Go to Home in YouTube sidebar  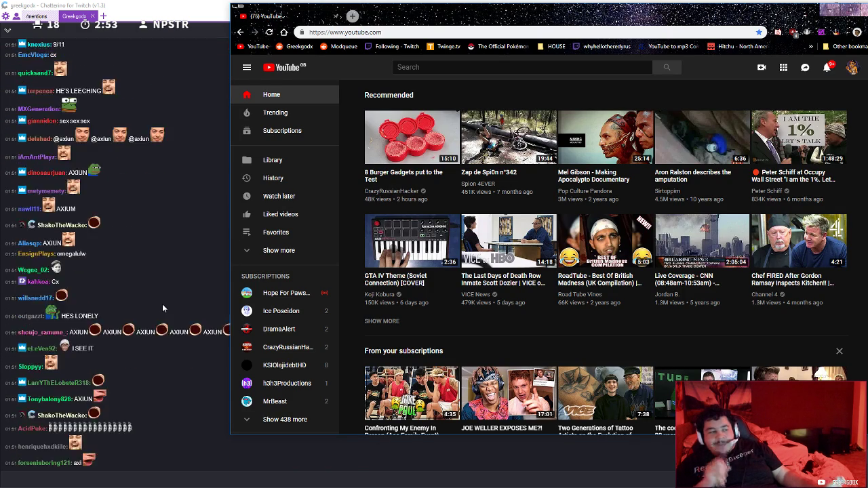[x=285, y=95]
